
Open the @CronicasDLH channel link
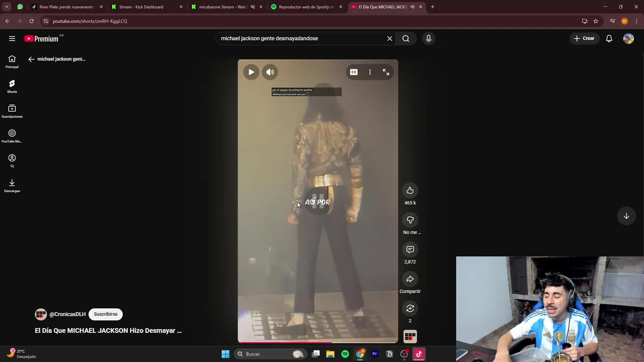point(67,314)
